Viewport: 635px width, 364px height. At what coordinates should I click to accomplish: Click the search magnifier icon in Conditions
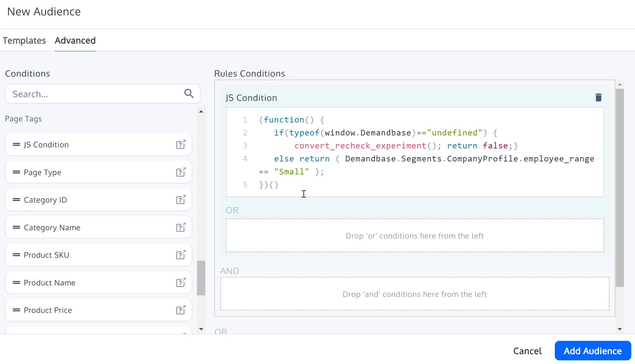[x=189, y=93]
